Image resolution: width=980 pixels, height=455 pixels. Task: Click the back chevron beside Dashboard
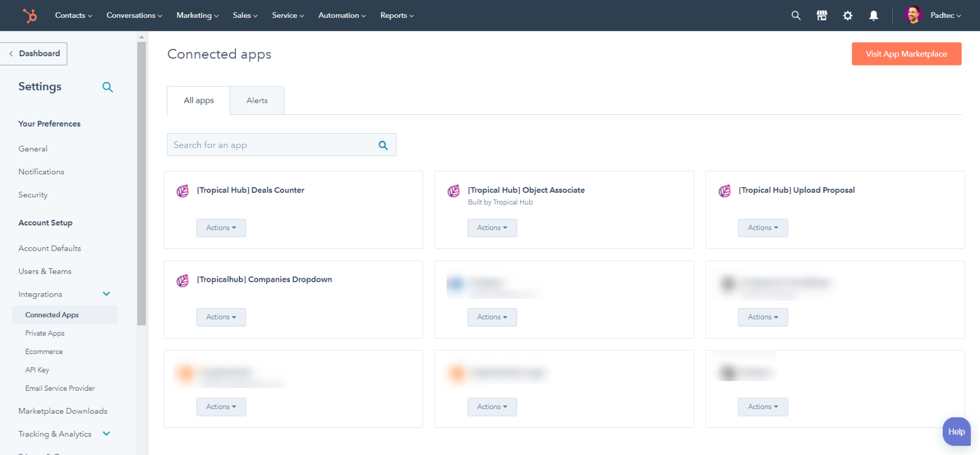tap(11, 53)
